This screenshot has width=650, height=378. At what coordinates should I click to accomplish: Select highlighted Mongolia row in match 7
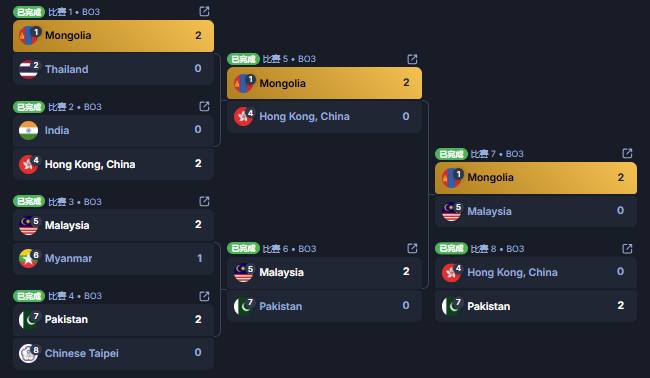click(536, 178)
